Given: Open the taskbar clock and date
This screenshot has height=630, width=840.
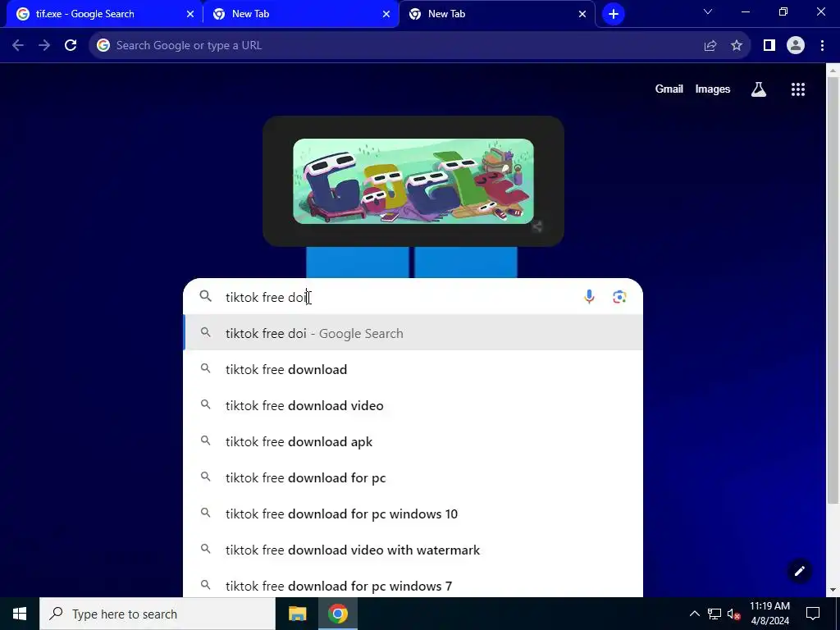Looking at the screenshot, I should [769, 614].
